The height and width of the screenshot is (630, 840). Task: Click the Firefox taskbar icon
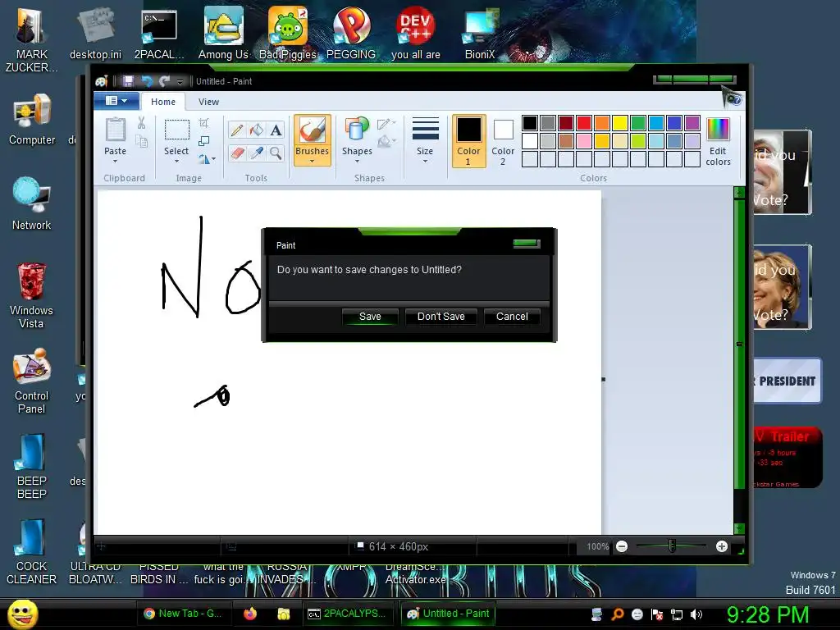[250, 614]
